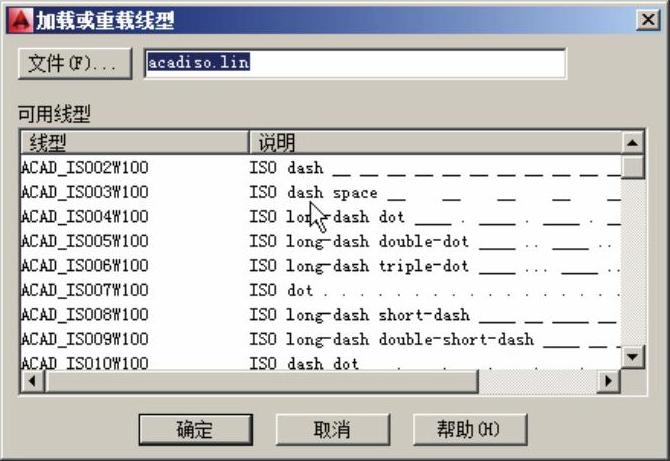Close the load linetype dialog

point(647,18)
